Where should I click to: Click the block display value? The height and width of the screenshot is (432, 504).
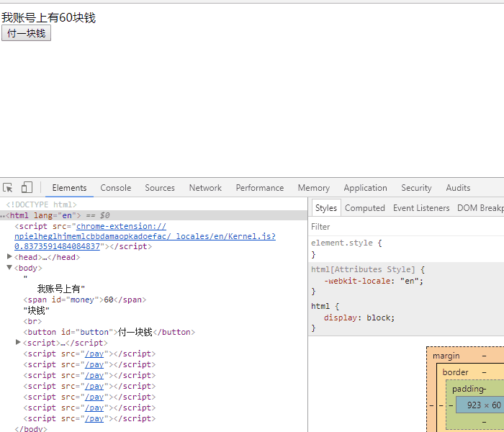tap(378, 318)
